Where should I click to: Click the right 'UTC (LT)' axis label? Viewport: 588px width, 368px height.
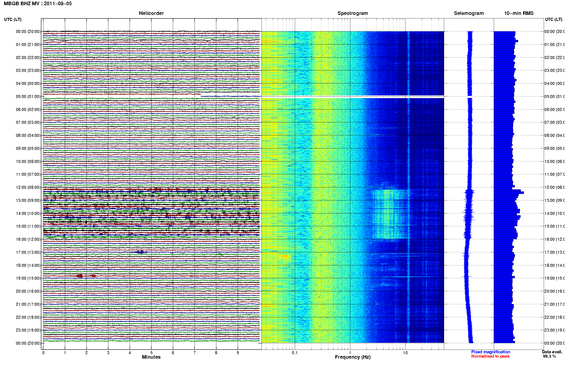tap(553, 19)
